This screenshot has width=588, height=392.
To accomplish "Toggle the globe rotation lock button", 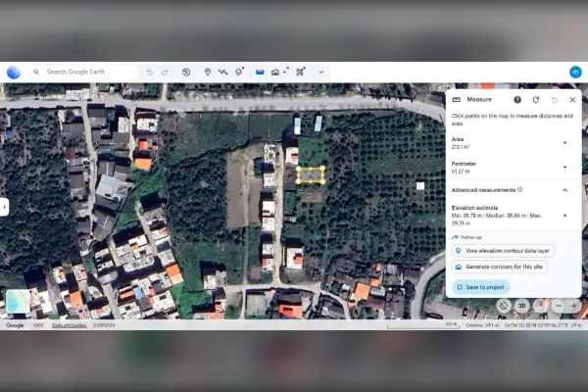I will click(x=504, y=306).
